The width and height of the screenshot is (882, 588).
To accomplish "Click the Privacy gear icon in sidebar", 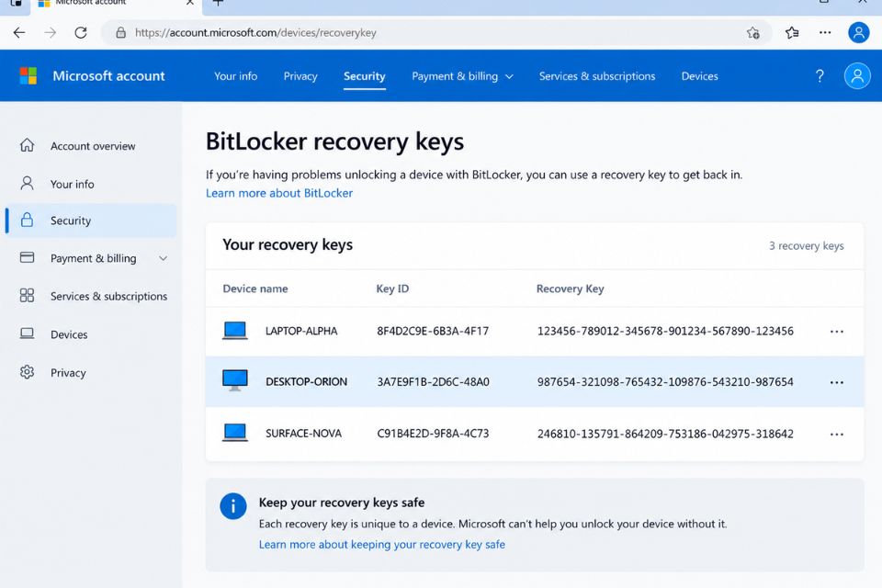I will [27, 372].
